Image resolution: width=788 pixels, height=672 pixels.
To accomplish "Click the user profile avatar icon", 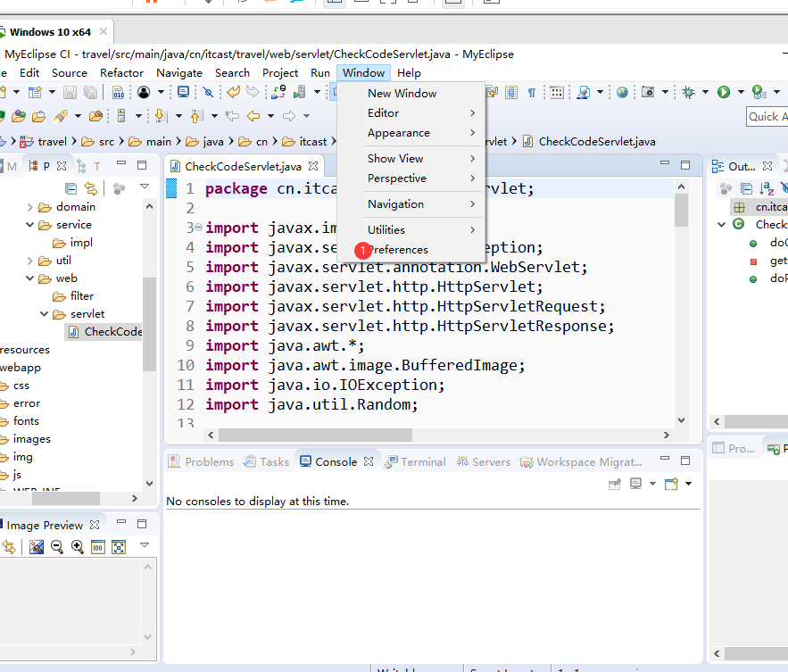I will click(x=144, y=92).
